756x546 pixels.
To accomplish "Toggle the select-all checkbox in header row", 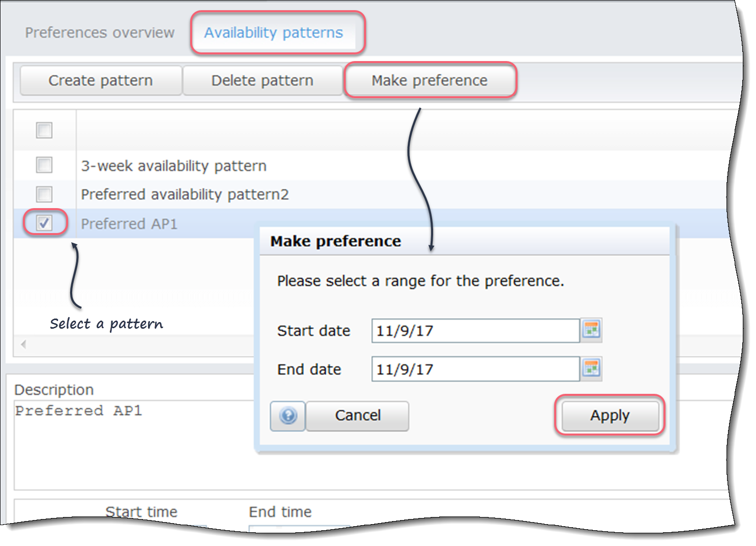I will pos(44,130).
